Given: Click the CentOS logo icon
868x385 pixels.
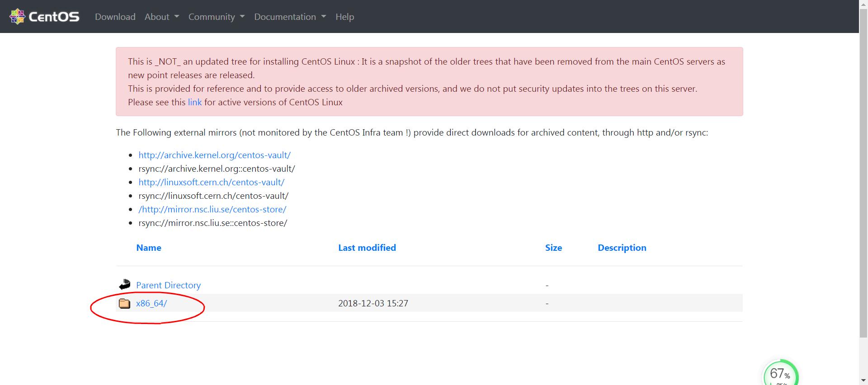Looking at the screenshot, I should (x=17, y=16).
